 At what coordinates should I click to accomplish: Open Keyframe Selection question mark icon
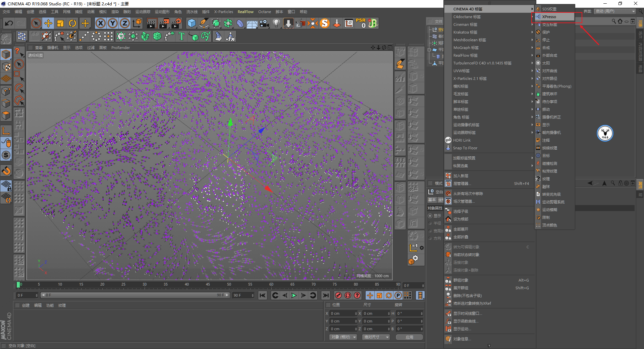point(358,295)
